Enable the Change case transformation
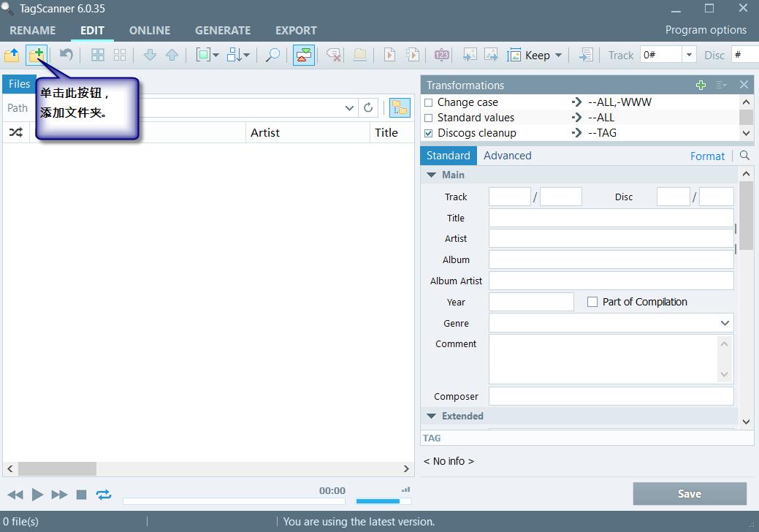The width and height of the screenshot is (759, 532). coord(429,102)
